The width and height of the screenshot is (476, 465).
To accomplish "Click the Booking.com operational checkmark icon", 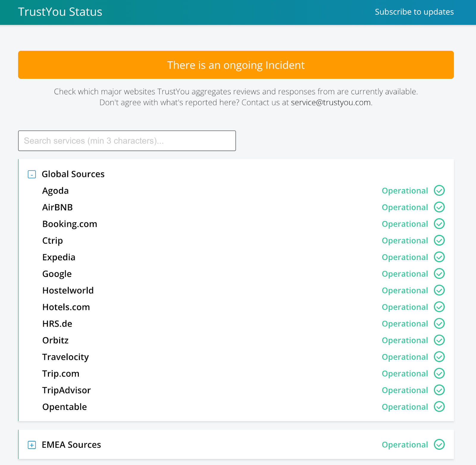I will 439,224.
